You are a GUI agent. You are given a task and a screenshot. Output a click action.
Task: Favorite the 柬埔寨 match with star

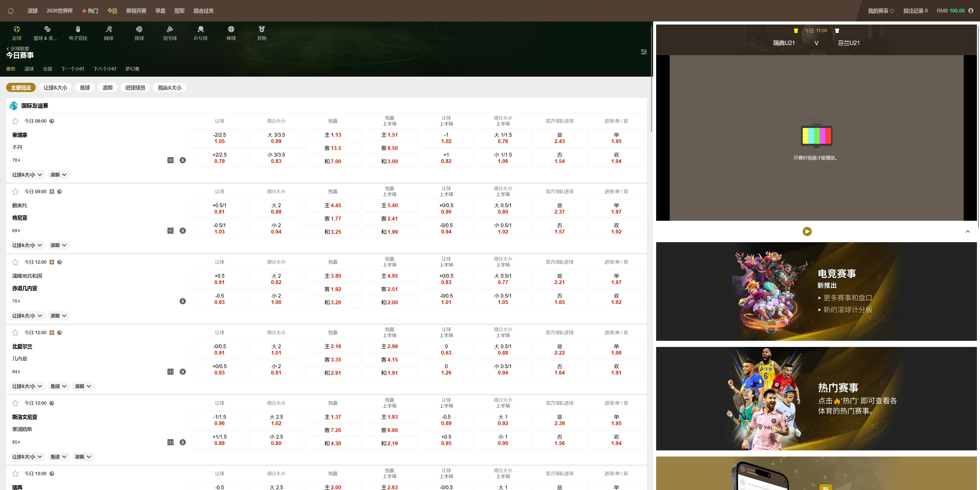[x=15, y=121]
